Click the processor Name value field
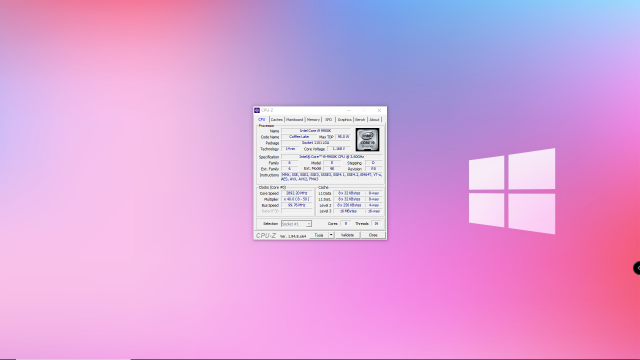This screenshot has width=640, height=360. click(316, 131)
